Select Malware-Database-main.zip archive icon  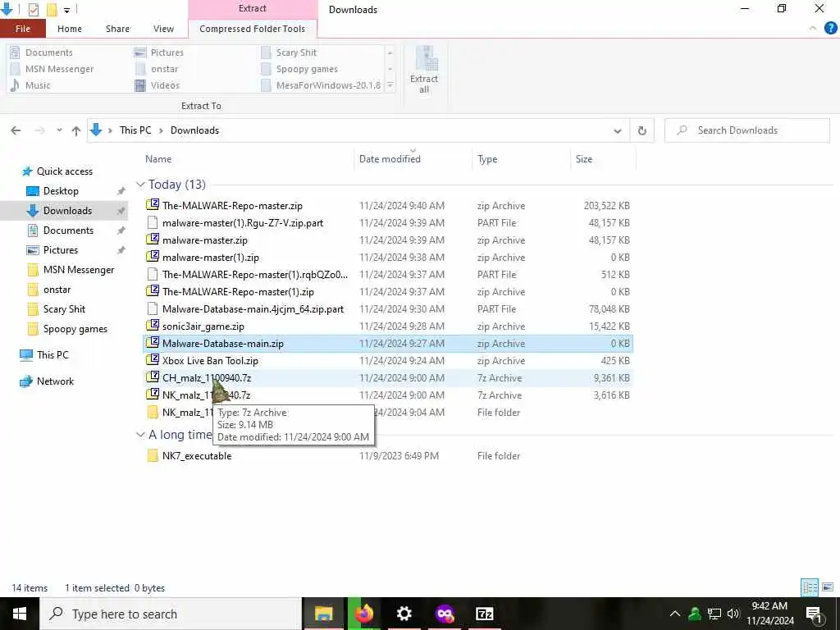153,344
